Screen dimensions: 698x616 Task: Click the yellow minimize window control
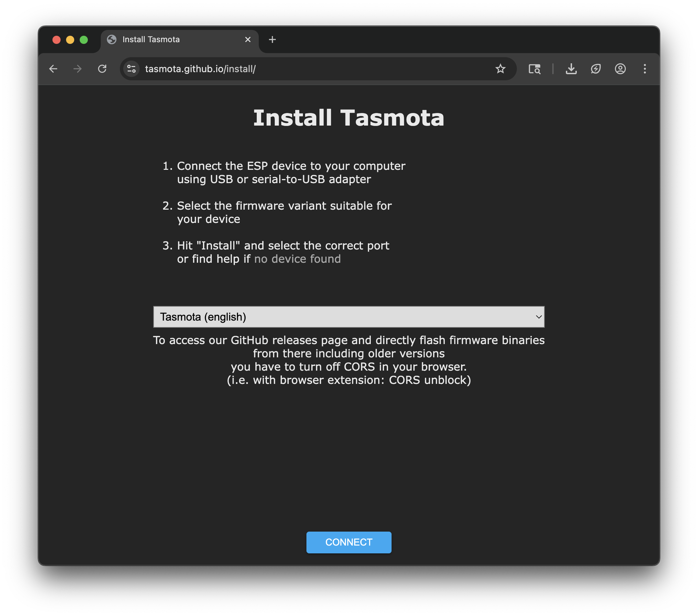point(70,39)
